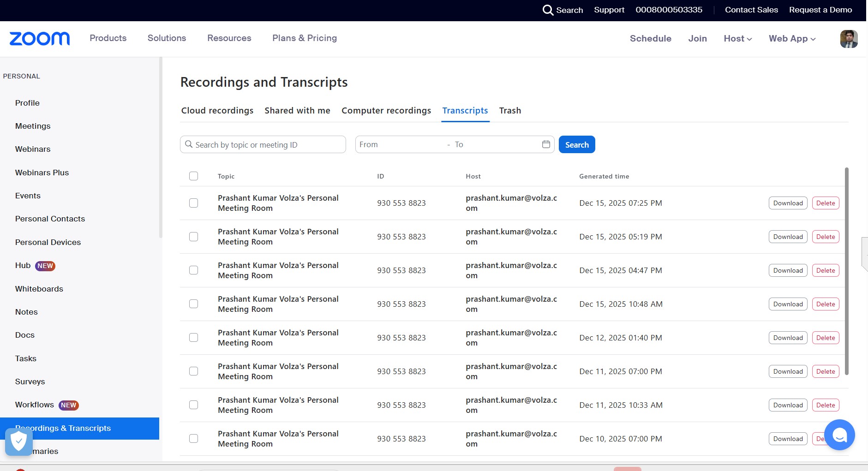Download the Dec 11, 2025 07:00 PM transcript
The image size is (868, 471).
788,371
